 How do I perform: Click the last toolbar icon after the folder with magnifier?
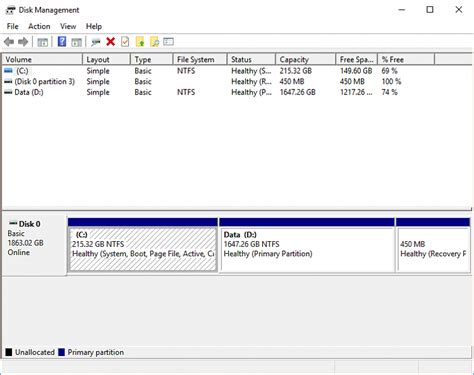[x=169, y=42]
